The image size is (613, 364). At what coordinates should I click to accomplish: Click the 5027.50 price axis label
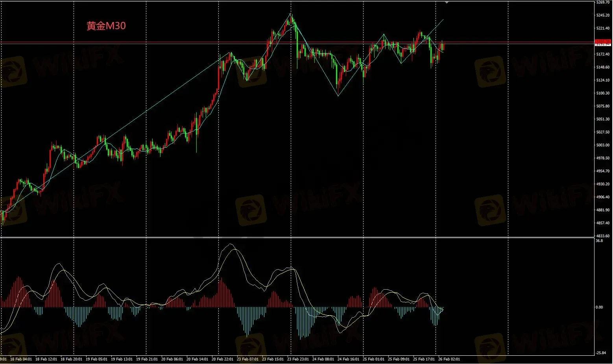(603, 132)
